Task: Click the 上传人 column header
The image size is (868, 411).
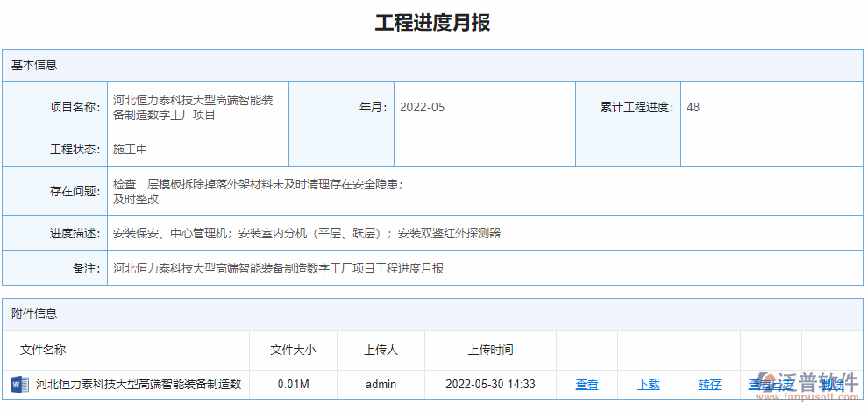Action: pyautogui.click(x=381, y=350)
